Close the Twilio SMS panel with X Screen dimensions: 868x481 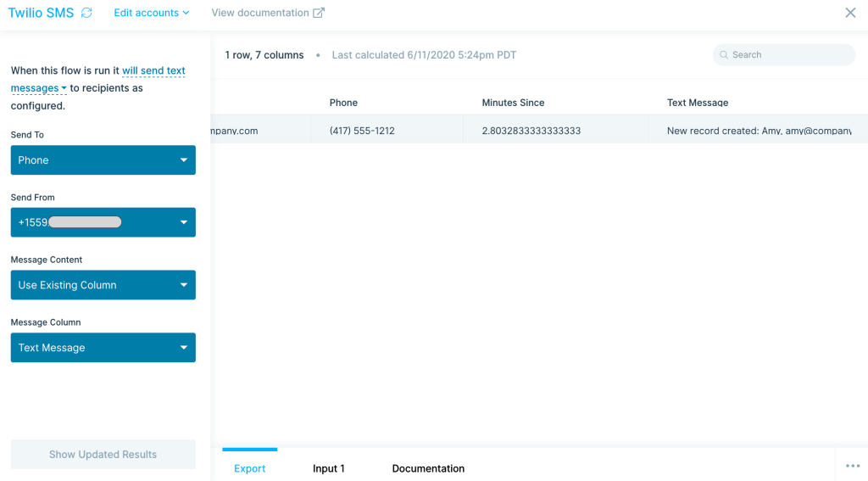(850, 13)
